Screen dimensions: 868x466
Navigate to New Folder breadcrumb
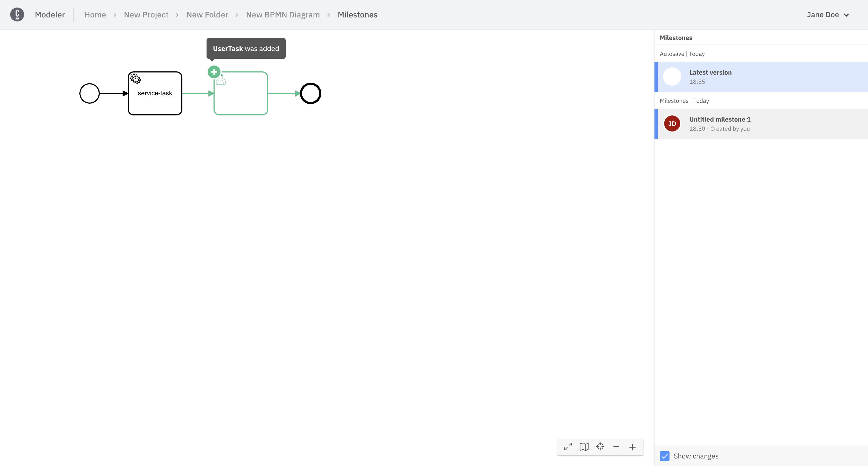click(207, 14)
